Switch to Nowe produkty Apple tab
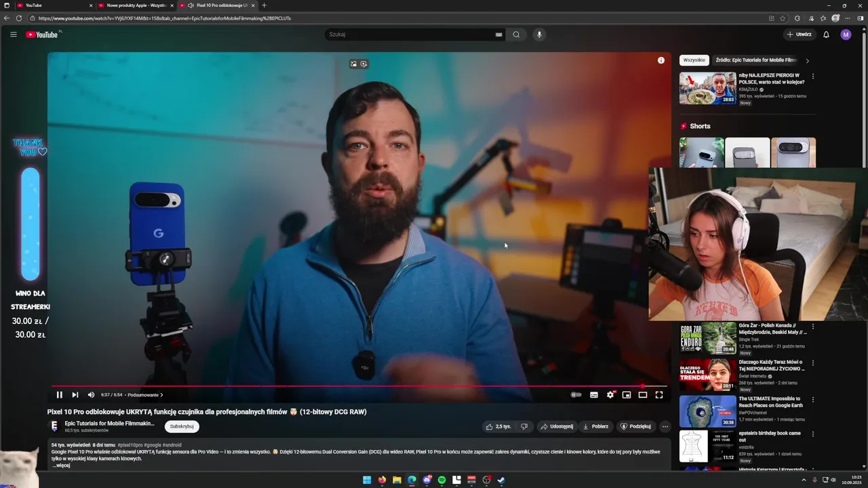This screenshot has height=488, width=868. (136, 5)
